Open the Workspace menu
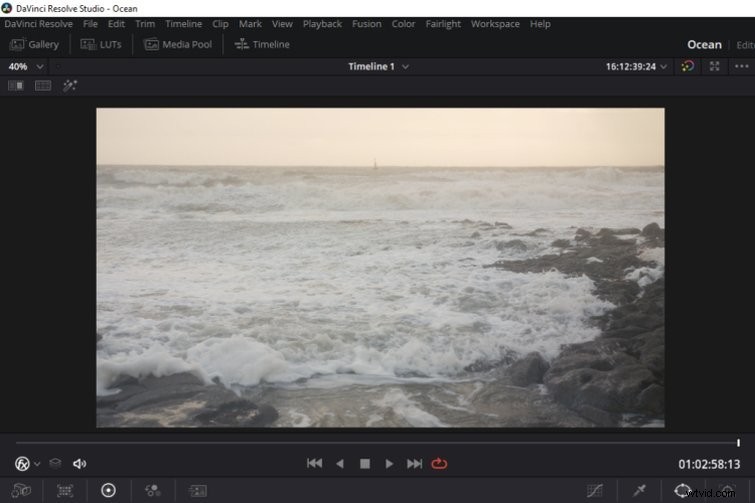The height and width of the screenshot is (503, 755). click(x=495, y=24)
